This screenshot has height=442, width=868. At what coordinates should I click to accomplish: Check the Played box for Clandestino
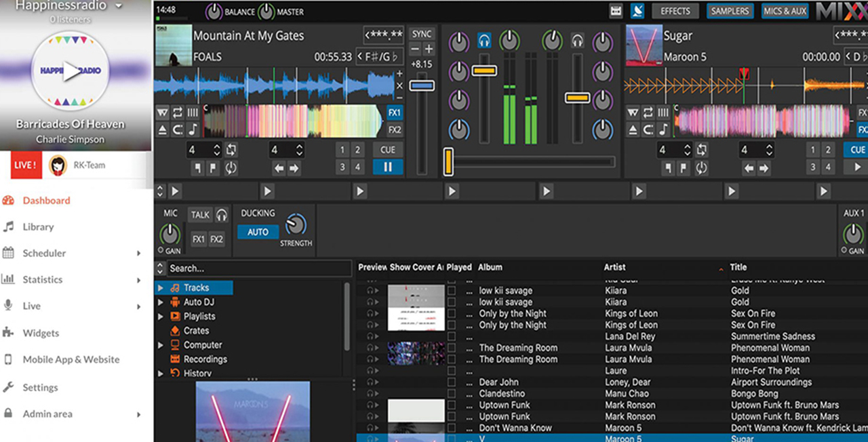click(452, 393)
